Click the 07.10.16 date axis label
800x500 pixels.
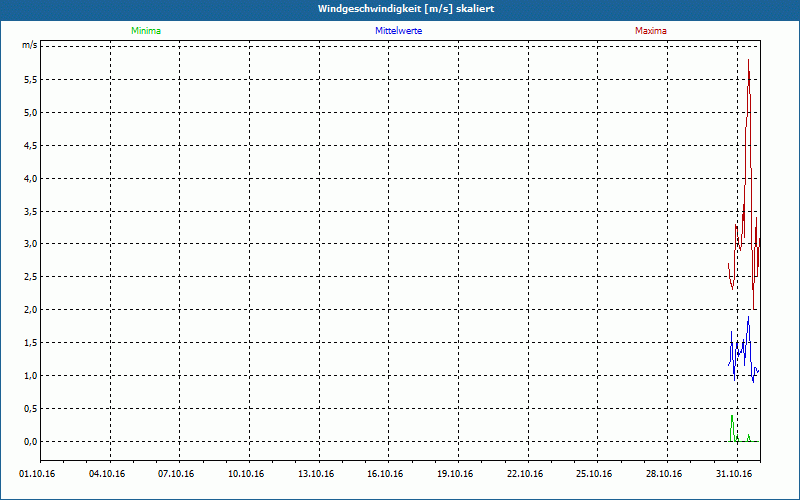(177, 474)
